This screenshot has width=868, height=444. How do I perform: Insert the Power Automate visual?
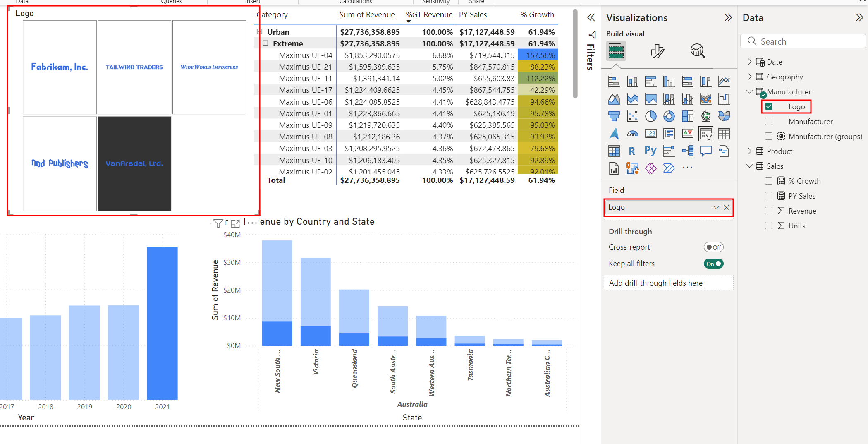(x=669, y=168)
